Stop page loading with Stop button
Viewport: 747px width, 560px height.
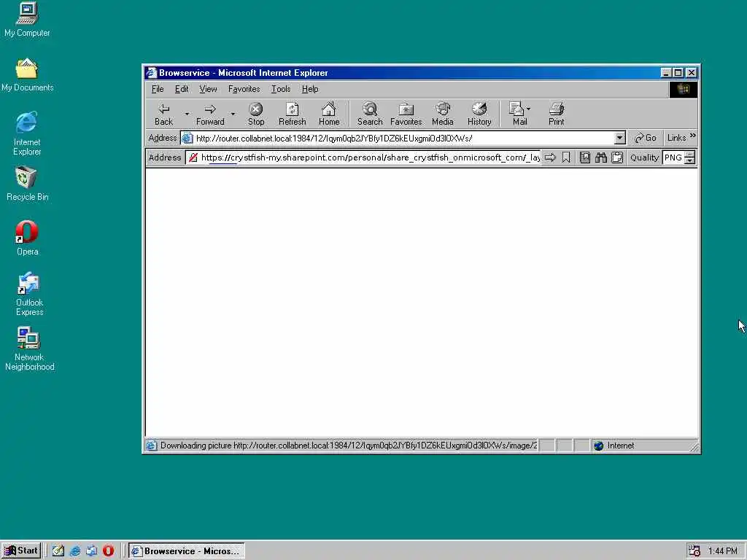256,114
